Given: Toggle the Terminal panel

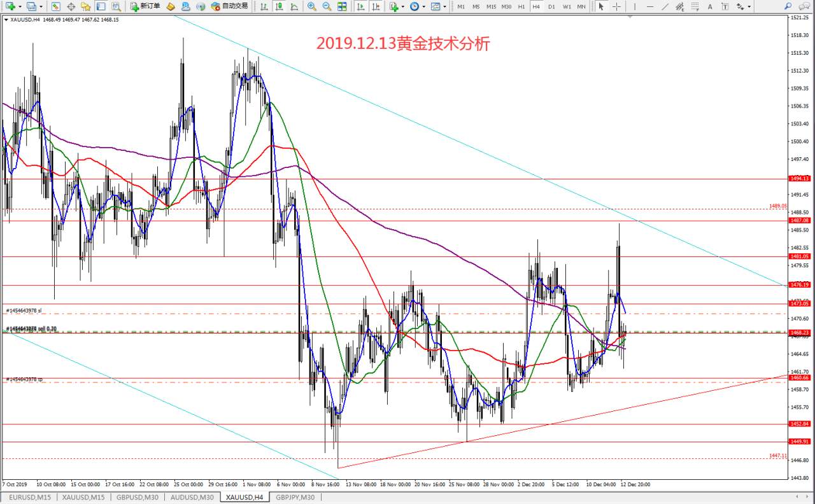Looking at the screenshot, I should [x=101, y=6].
